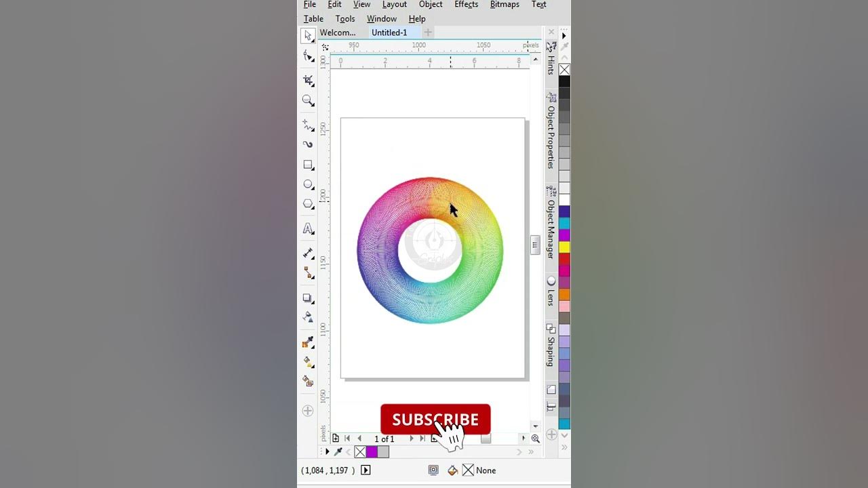
Task: Open the Edit menu
Action: tap(334, 5)
